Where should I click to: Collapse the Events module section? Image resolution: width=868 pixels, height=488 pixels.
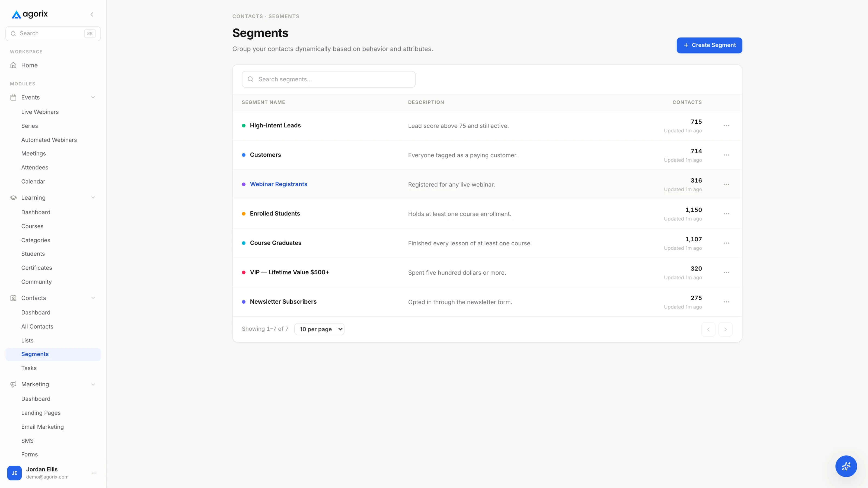[93, 97]
